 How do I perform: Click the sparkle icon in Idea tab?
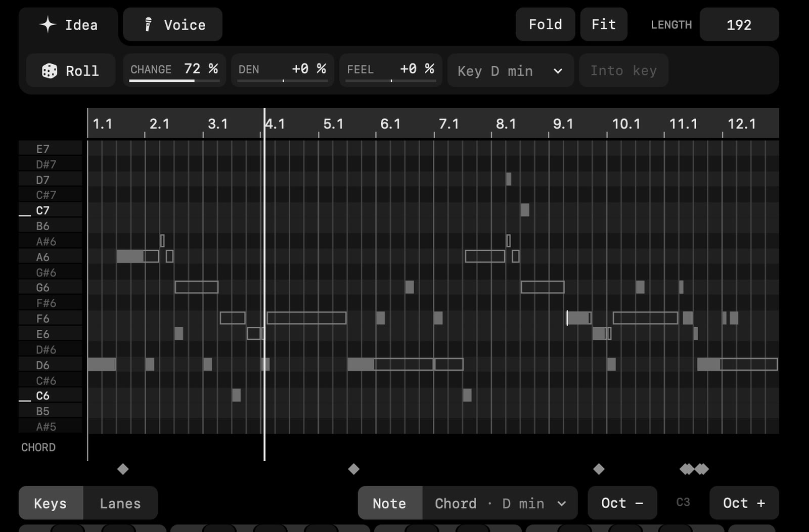(x=48, y=25)
